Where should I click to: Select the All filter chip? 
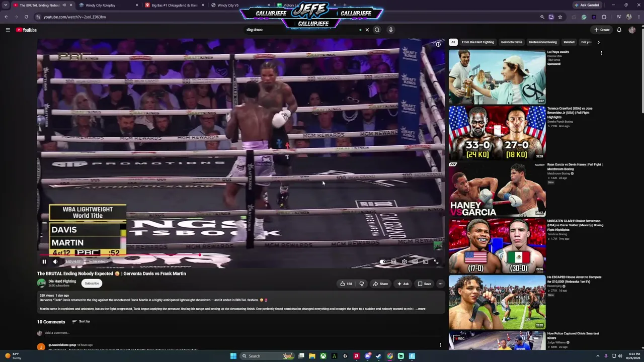[x=453, y=42]
